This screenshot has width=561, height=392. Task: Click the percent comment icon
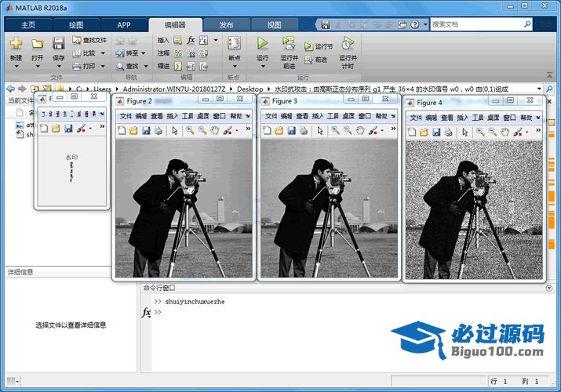178,53
